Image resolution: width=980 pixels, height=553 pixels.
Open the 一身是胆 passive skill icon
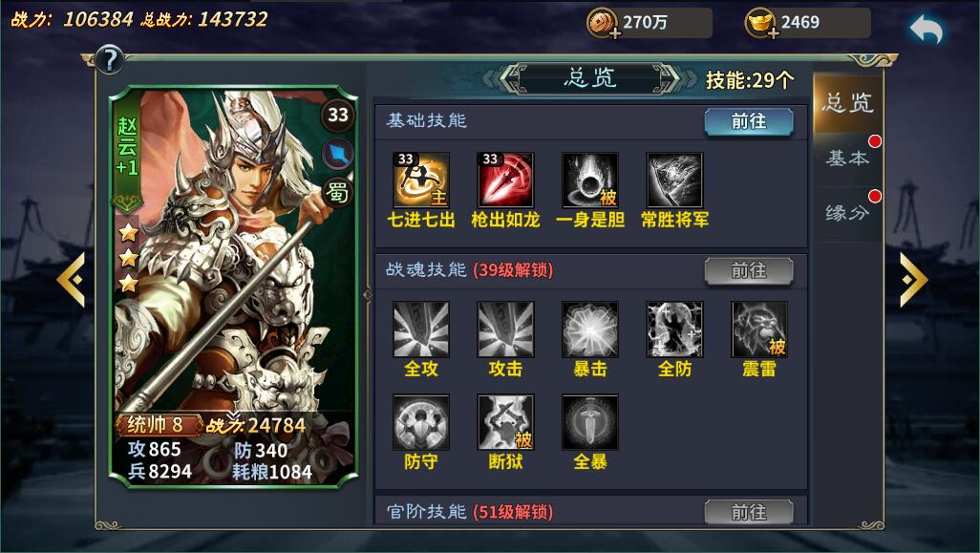tap(590, 180)
